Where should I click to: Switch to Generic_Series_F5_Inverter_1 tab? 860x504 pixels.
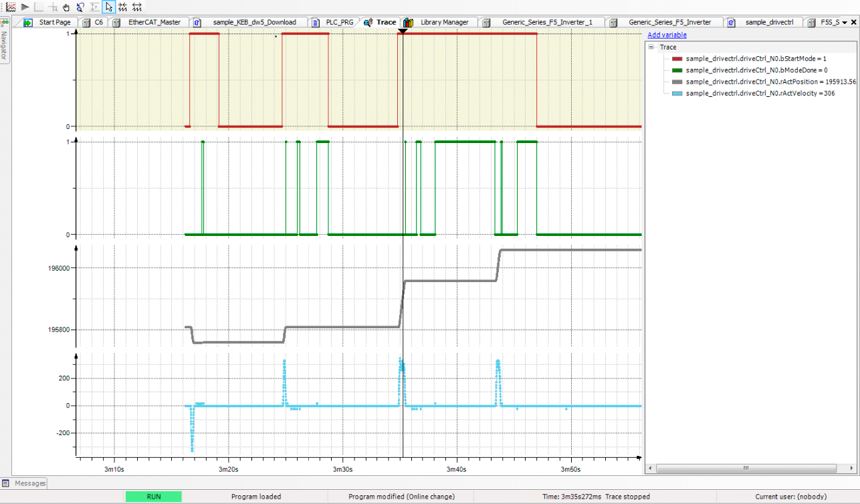click(x=547, y=22)
